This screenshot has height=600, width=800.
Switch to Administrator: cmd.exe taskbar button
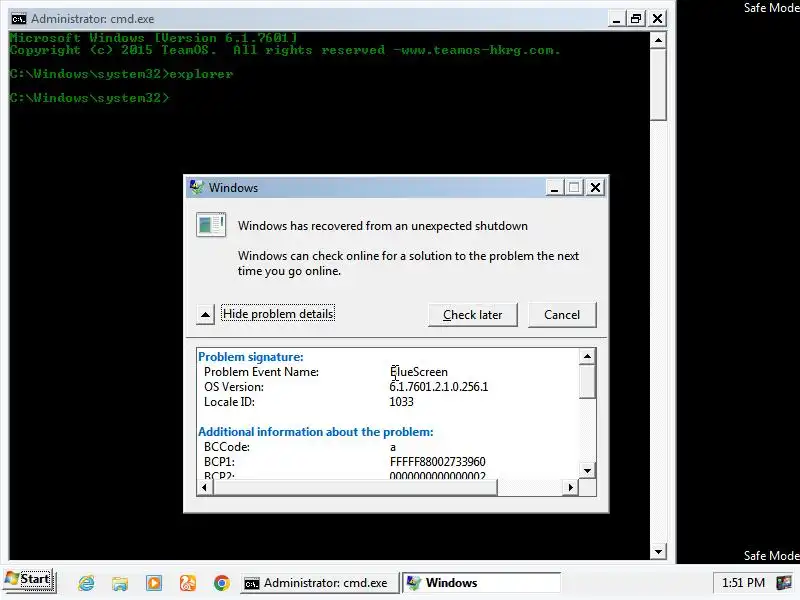coord(319,583)
